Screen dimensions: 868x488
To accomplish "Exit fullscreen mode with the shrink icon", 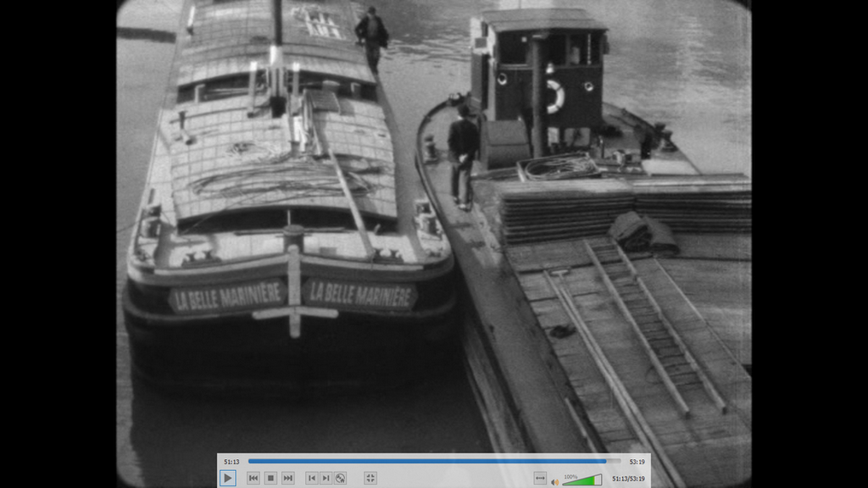I will [x=370, y=478].
